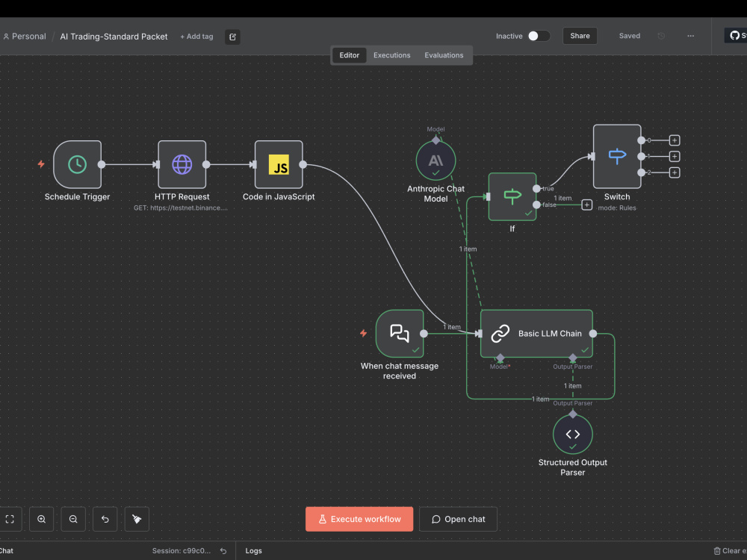The height and width of the screenshot is (560, 747).
Task: Add node to Switch output 2
Action: tap(674, 172)
